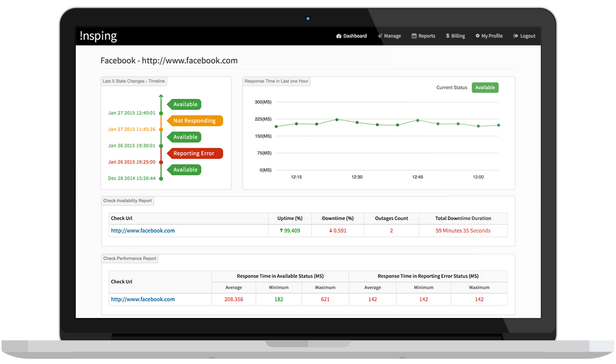
Task: Click the 12:30 label on chart axis
Action: (x=357, y=177)
